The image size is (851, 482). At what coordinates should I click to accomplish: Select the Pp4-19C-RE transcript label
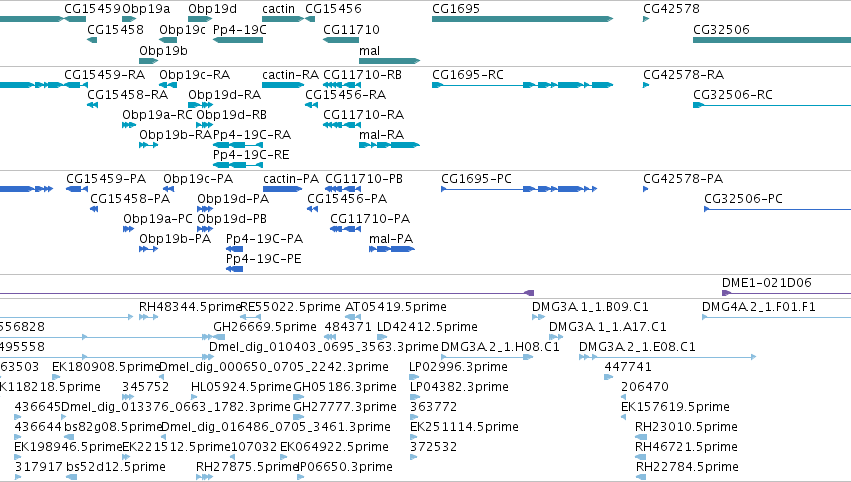click(x=251, y=155)
